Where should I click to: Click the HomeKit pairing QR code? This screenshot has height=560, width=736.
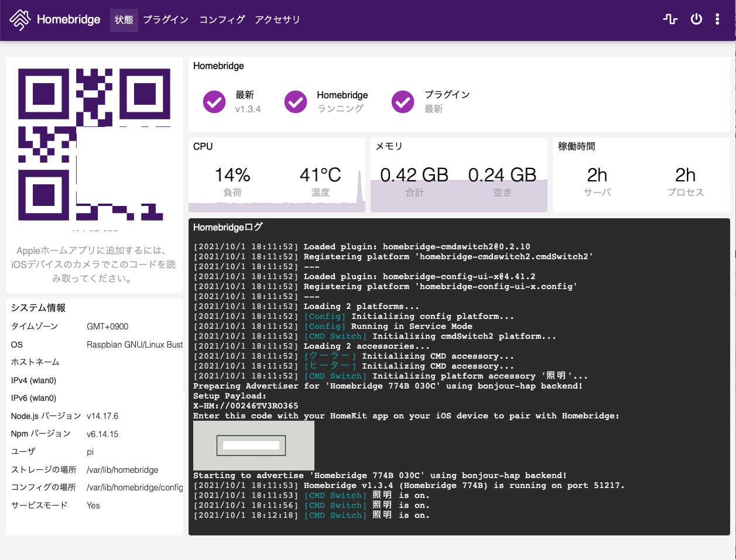[94, 145]
